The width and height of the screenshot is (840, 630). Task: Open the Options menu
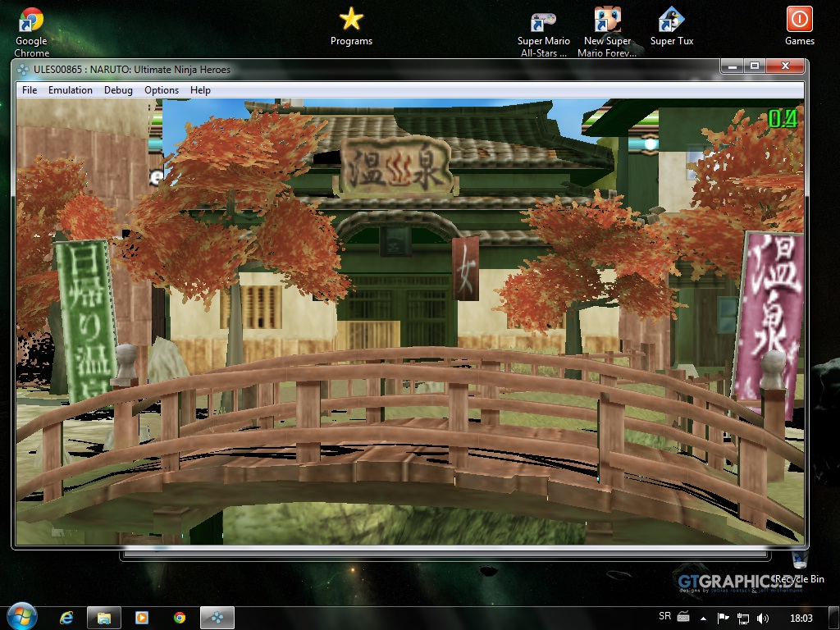[x=162, y=90]
